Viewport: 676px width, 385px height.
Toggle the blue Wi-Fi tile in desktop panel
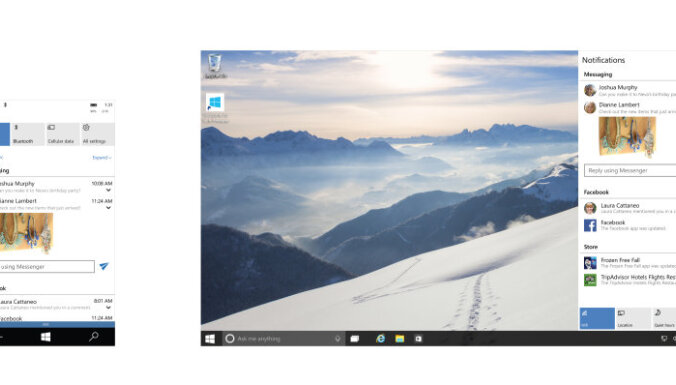[597, 319]
